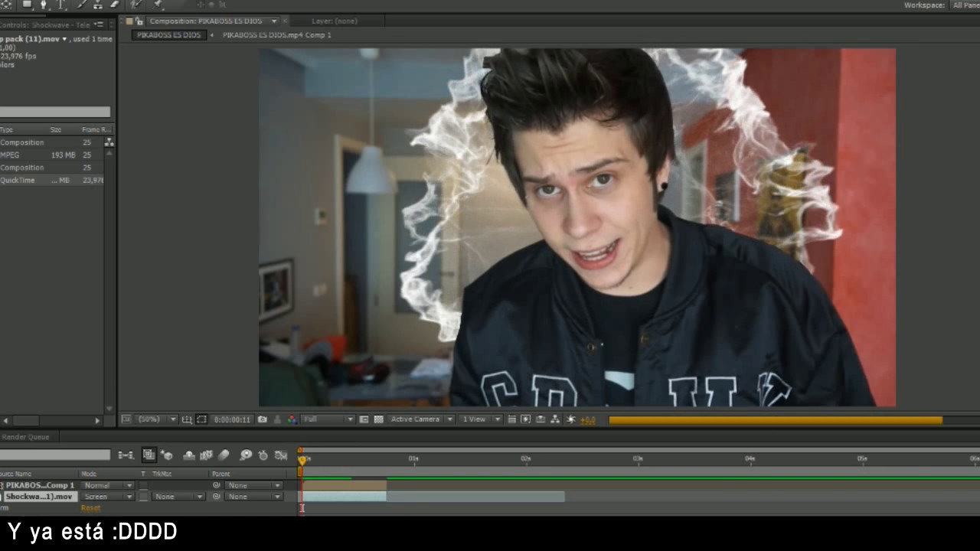
Task: Select the PIKABOS...Comp 1 layer name
Action: (x=40, y=485)
